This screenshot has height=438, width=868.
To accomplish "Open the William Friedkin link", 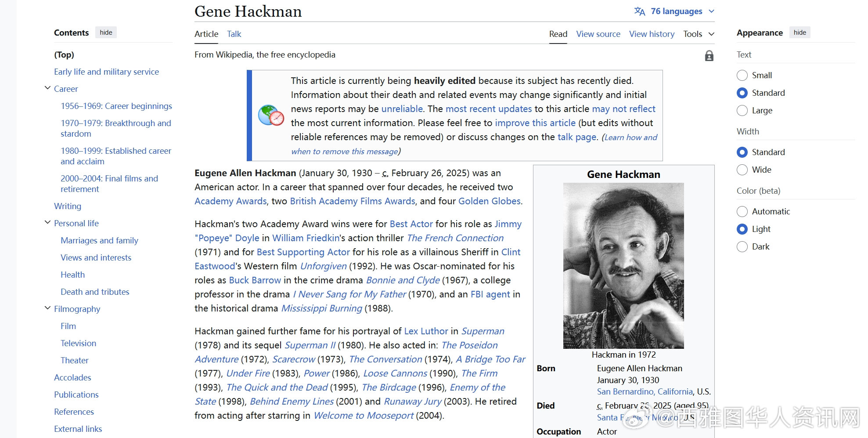I will (x=306, y=238).
